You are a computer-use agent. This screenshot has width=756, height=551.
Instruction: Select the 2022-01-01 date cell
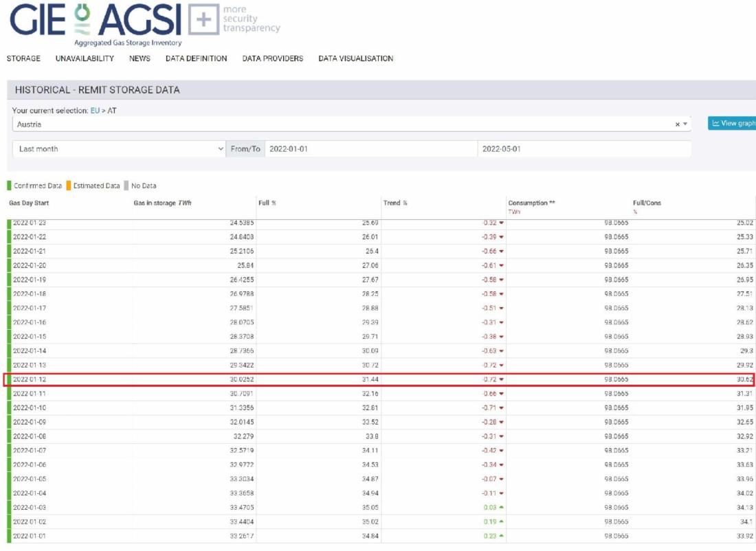[30, 536]
